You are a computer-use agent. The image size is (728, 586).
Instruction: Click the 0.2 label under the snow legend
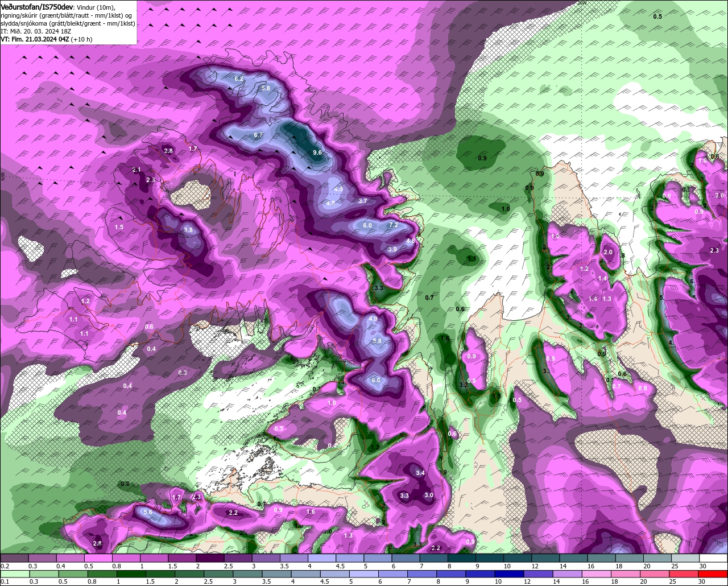click(5, 567)
